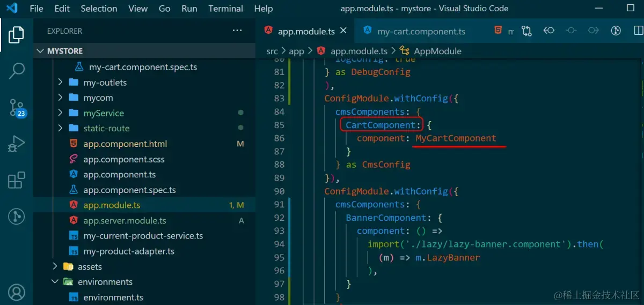This screenshot has width=644, height=305.
Task: Click Open Changes compare icon in editor toolbar
Action: (526, 31)
